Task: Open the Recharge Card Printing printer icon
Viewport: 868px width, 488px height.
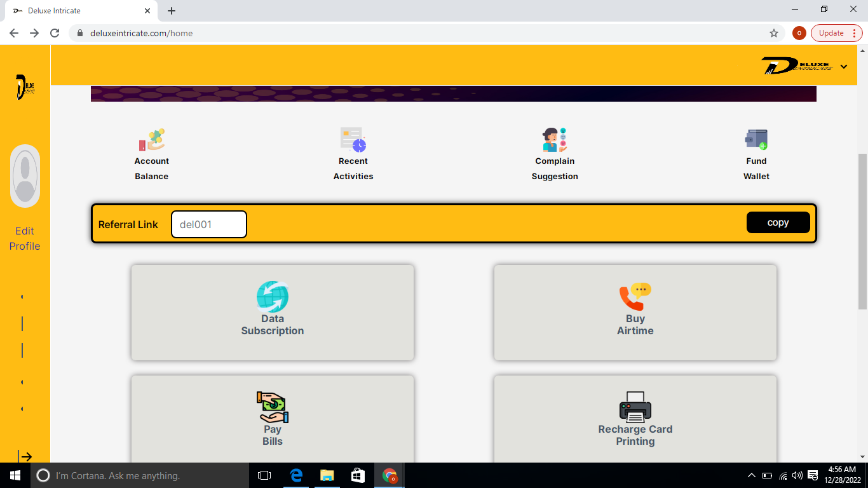Action: coord(635,407)
